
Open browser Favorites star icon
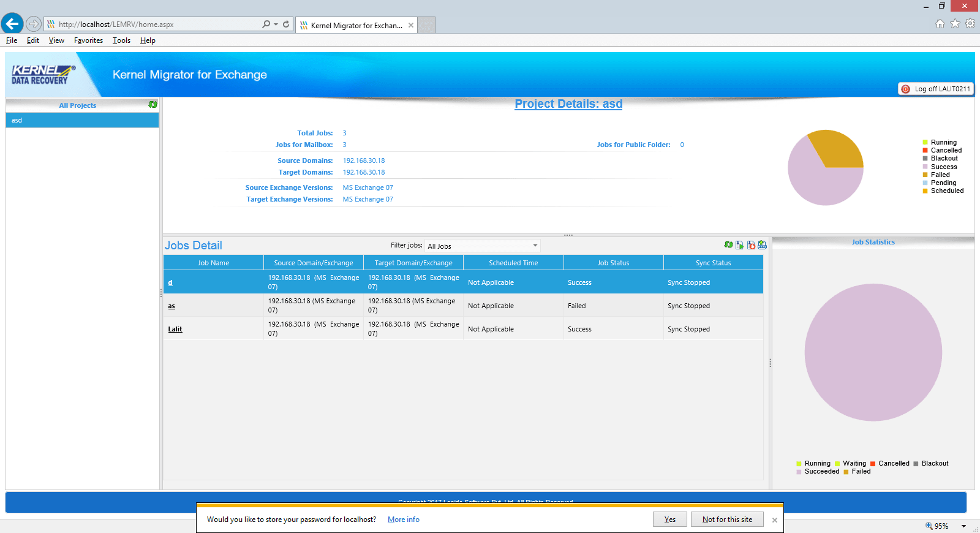[x=955, y=24]
